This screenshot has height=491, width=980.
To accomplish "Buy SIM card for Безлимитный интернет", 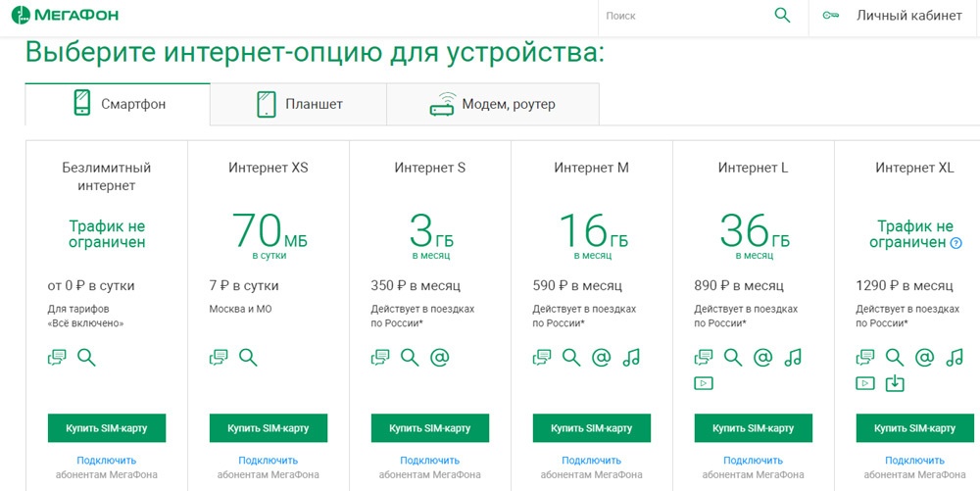I will click(x=107, y=428).
